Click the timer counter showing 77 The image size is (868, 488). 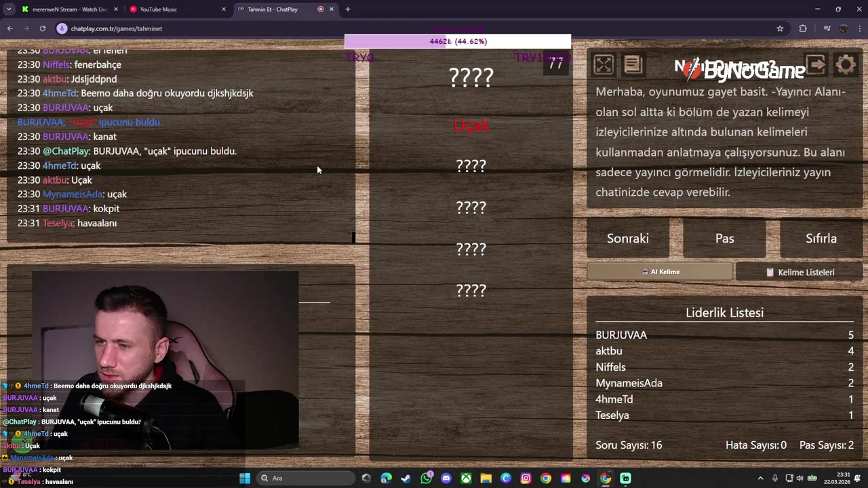pos(556,64)
